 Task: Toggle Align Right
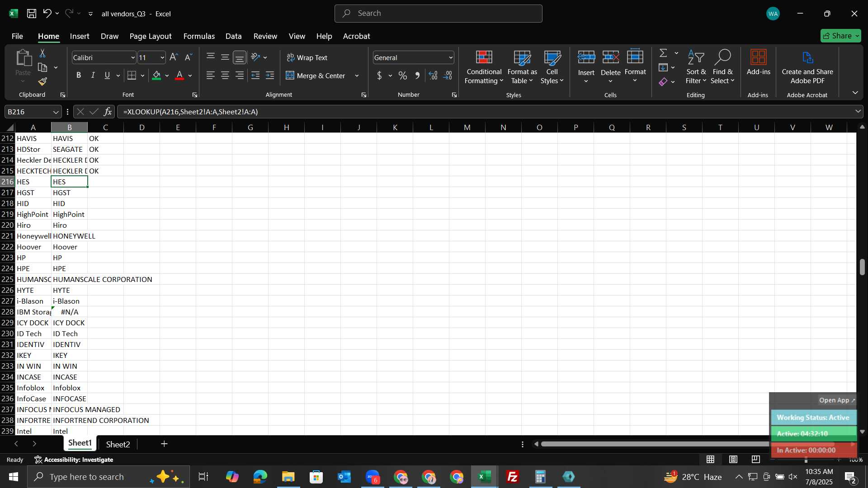point(240,75)
